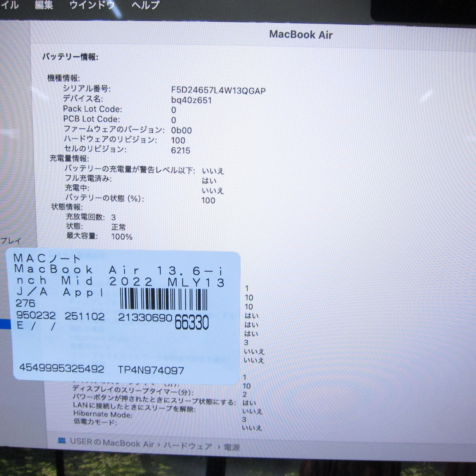Click the Hibernate Mode label

pos(103,414)
